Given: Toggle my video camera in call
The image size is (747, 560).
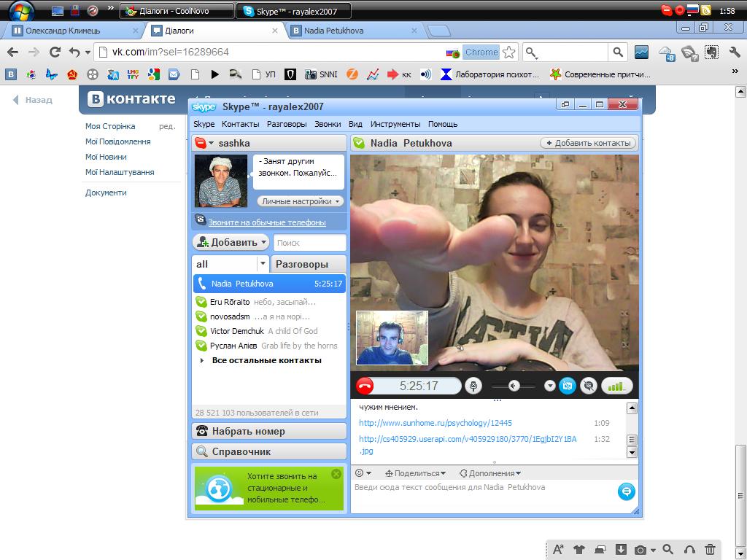Looking at the screenshot, I should [x=567, y=386].
